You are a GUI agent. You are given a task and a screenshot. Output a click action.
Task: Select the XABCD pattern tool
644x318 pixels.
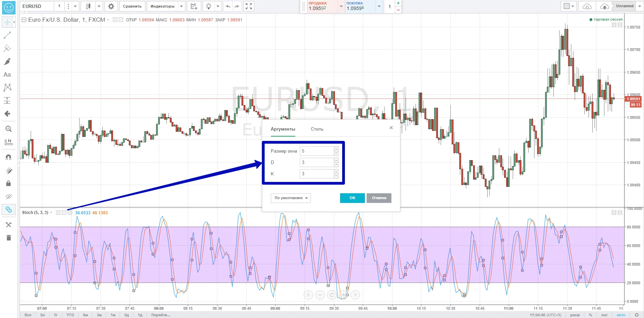click(7, 88)
